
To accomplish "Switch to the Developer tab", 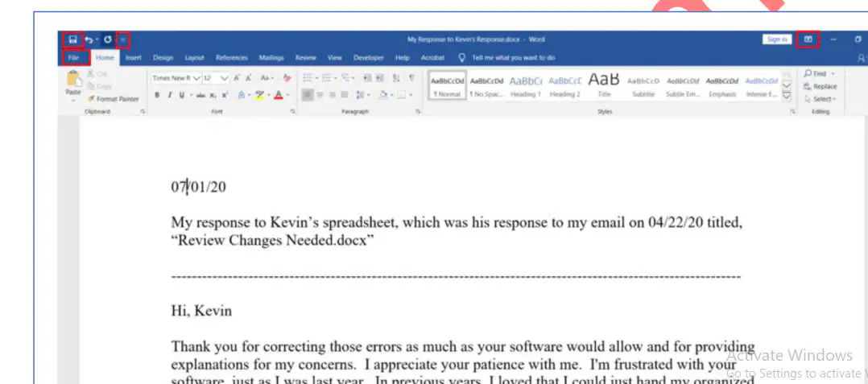I will (x=369, y=57).
